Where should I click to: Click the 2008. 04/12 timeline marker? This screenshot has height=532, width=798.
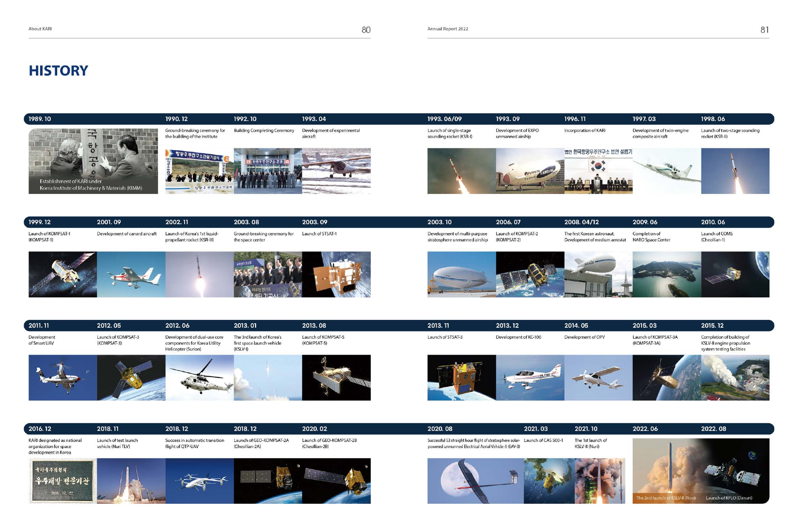[581, 222]
